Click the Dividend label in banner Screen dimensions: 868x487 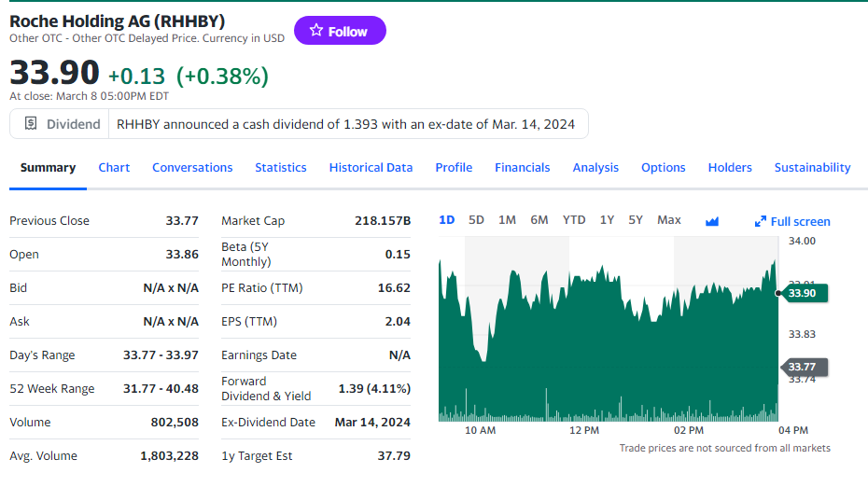coord(74,124)
